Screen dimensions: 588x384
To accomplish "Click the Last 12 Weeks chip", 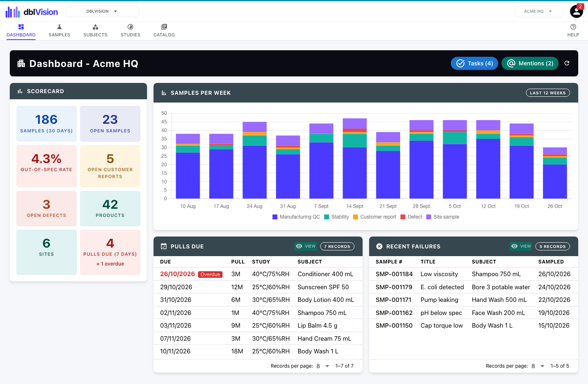I will 548,93.
